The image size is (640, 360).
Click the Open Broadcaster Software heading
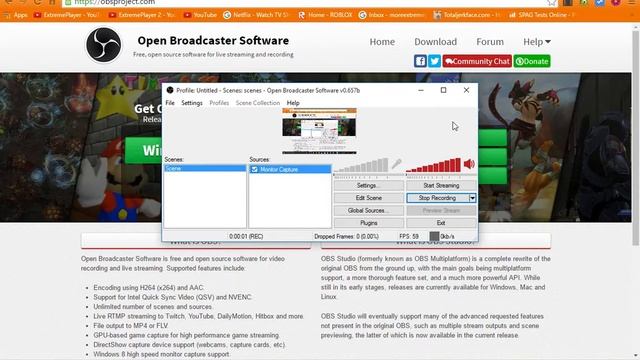[213, 40]
